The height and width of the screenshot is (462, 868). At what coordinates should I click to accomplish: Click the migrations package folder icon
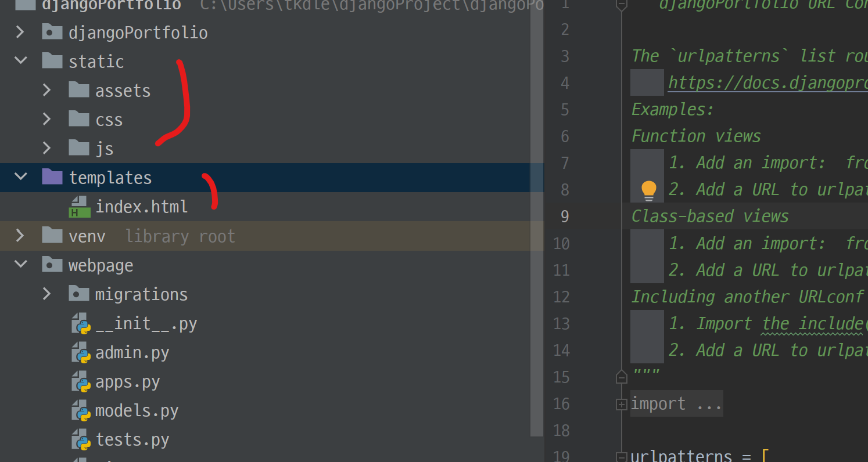pos(79,294)
